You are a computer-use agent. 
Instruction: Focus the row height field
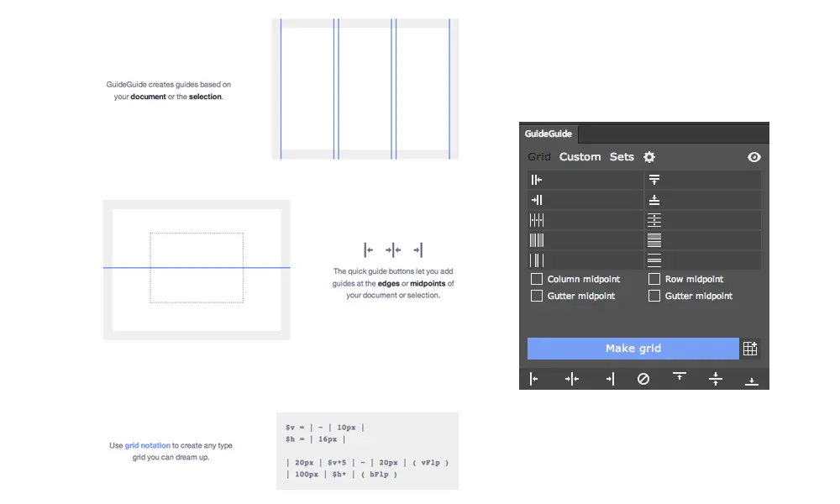[702, 240]
